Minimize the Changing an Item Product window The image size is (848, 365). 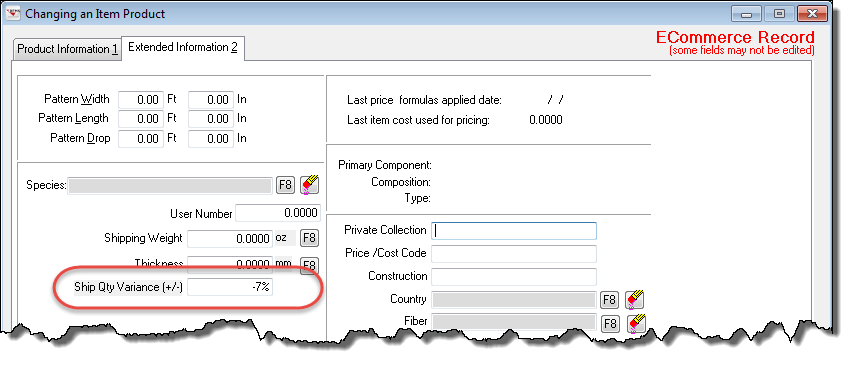(x=747, y=14)
